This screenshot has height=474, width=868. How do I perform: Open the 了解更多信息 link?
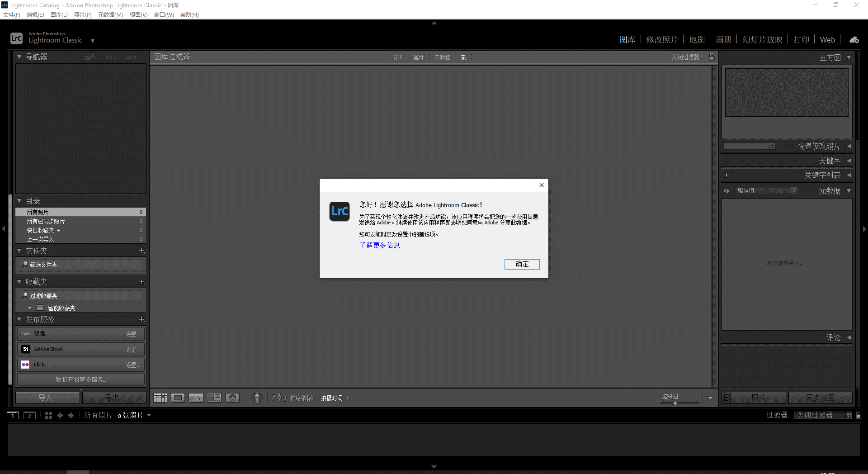pos(380,245)
